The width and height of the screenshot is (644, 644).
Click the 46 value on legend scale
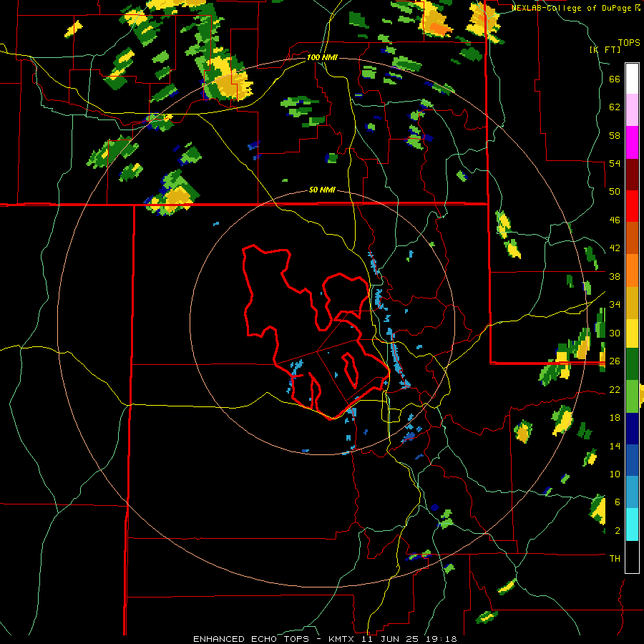(x=615, y=220)
